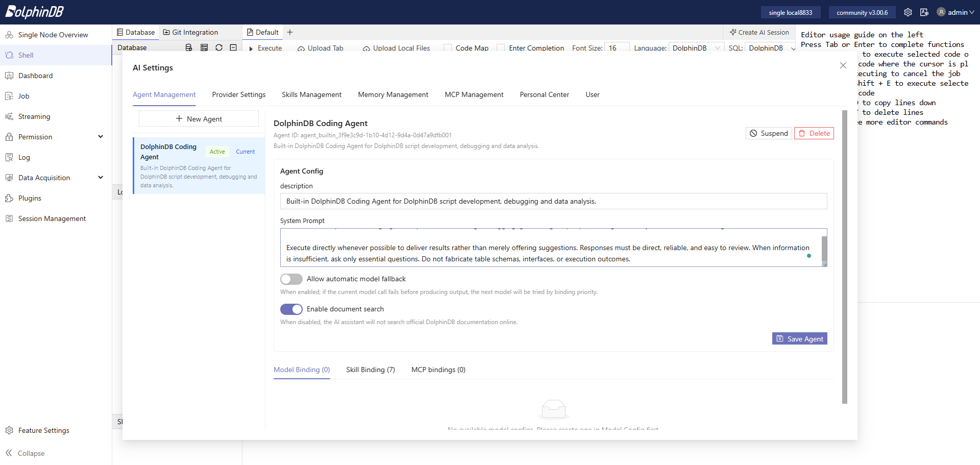
Task: Disable the Enable document search switch
Action: [291, 309]
